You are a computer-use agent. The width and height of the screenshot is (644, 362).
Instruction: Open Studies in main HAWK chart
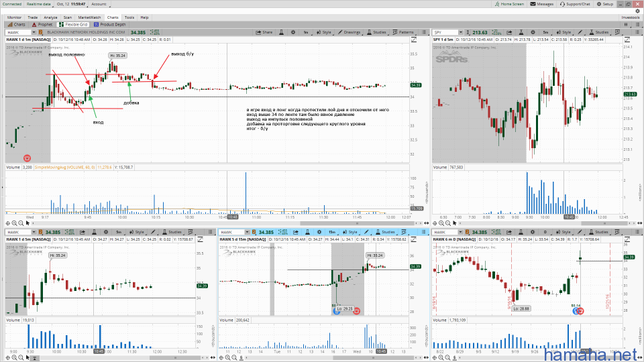click(376, 32)
